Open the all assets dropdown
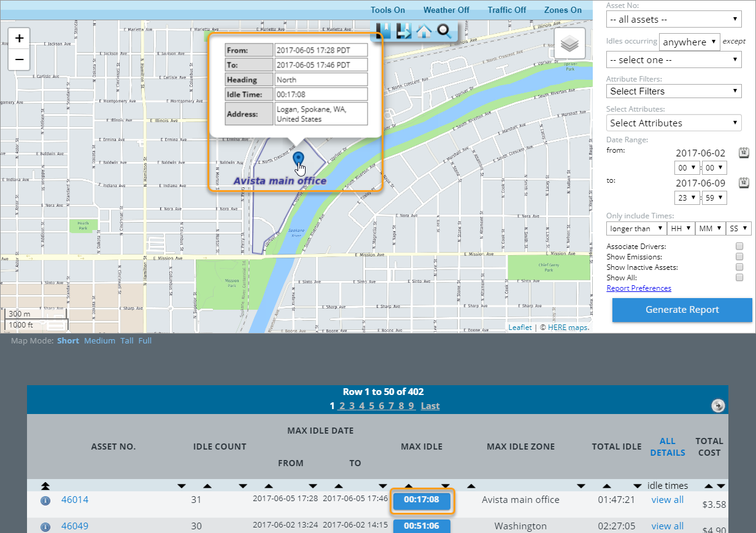 click(673, 19)
